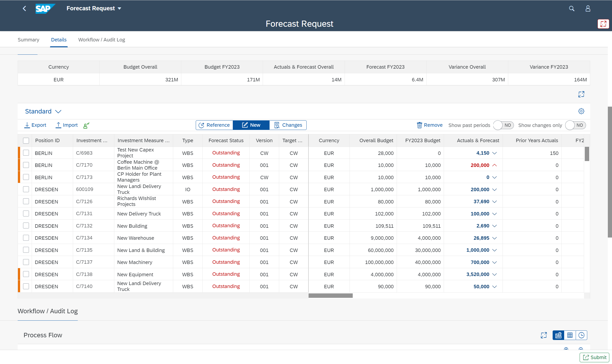Select the grid view in Process Flow
The image size is (612, 364).
point(570,335)
